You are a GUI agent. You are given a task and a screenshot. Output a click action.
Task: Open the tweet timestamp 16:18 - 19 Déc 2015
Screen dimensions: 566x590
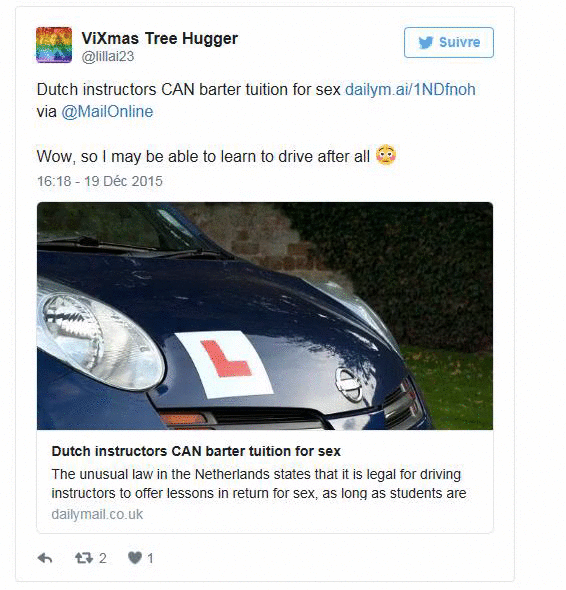coord(100,181)
